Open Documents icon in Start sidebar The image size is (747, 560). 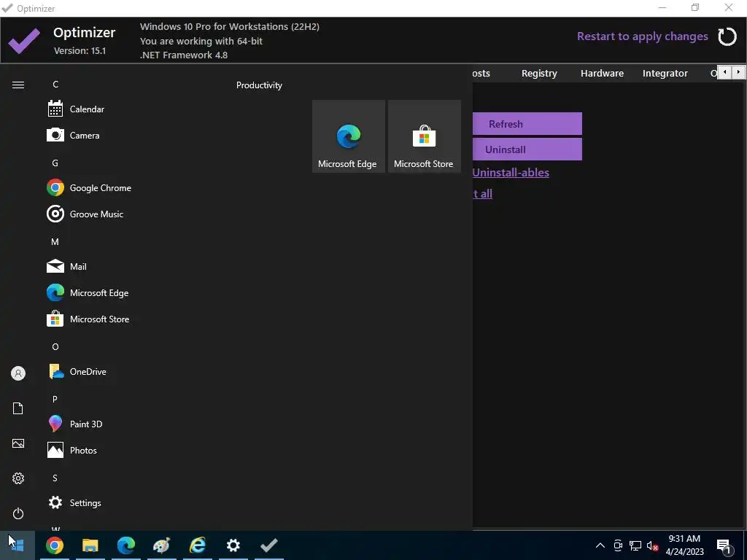click(x=18, y=408)
